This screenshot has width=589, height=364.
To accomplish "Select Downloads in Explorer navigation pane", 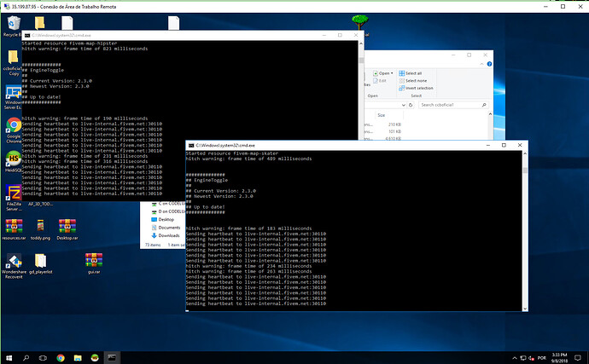I will click(x=168, y=236).
